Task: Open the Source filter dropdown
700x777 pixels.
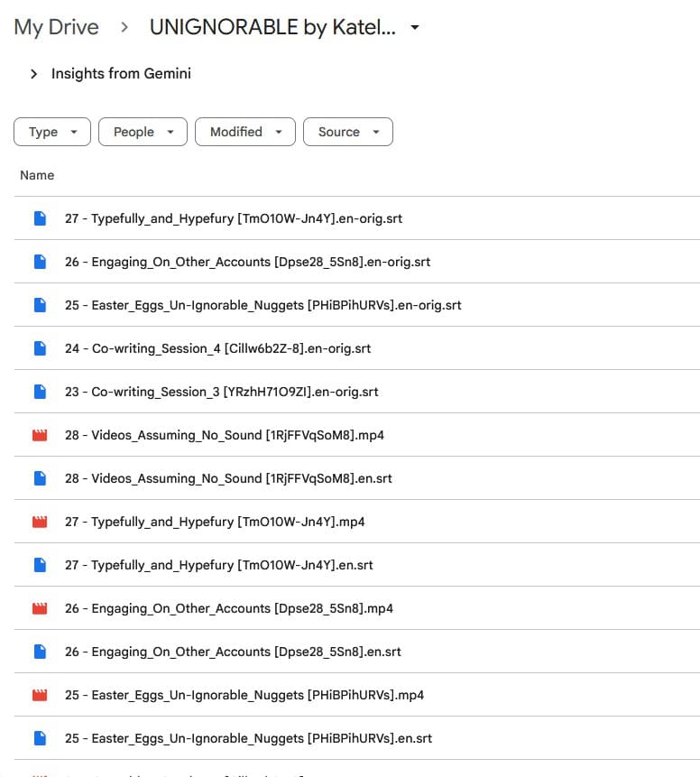Action: pyautogui.click(x=347, y=132)
